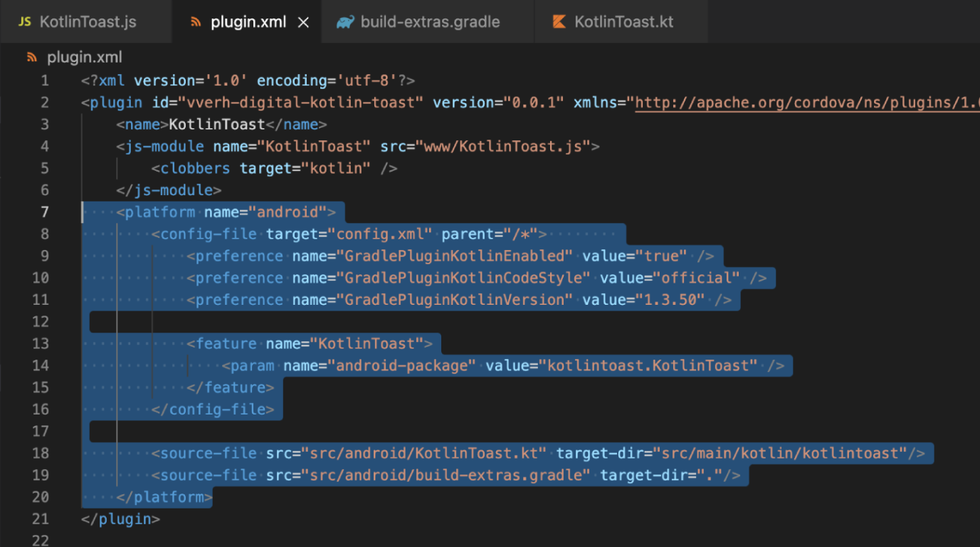Click the closing </feature> tag
Screen dimensions: 980x547
click(x=231, y=388)
